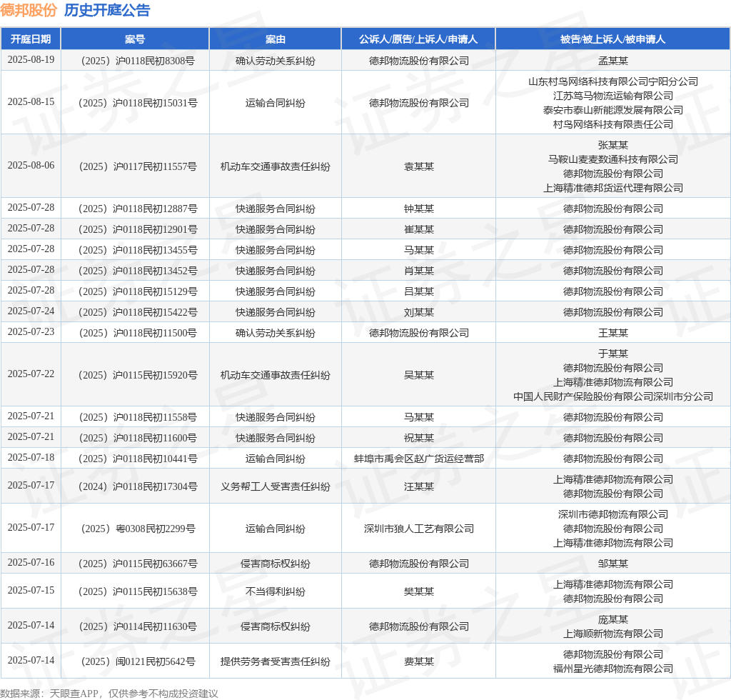Click 村鸟网络科技有限责任公司
The image size is (731, 700).
point(613,124)
